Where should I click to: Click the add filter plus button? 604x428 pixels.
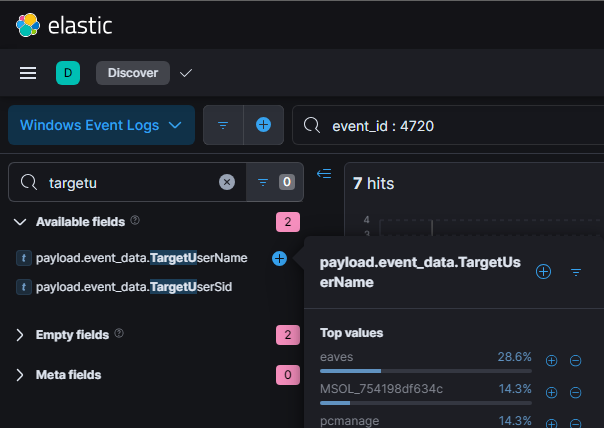(x=264, y=125)
